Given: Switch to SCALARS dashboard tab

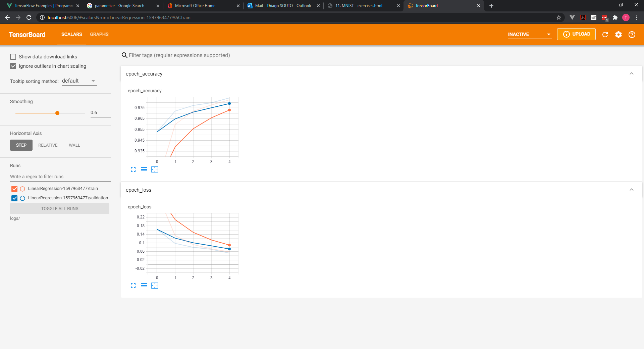Looking at the screenshot, I should coord(71,35).
